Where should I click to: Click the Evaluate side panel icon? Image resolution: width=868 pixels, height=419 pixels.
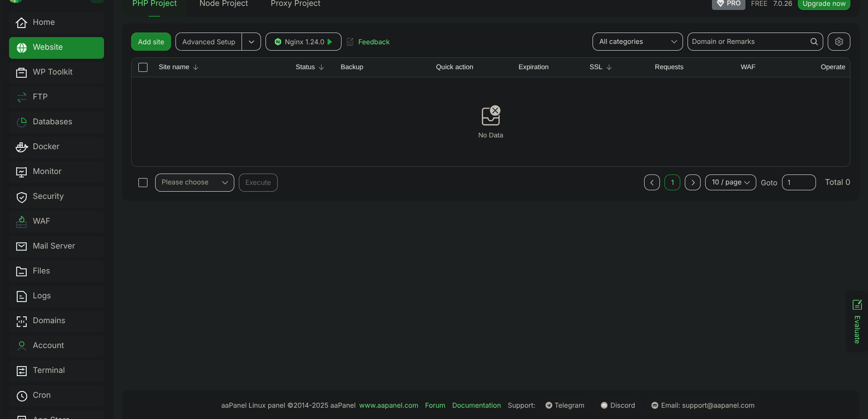coord(857,305)
